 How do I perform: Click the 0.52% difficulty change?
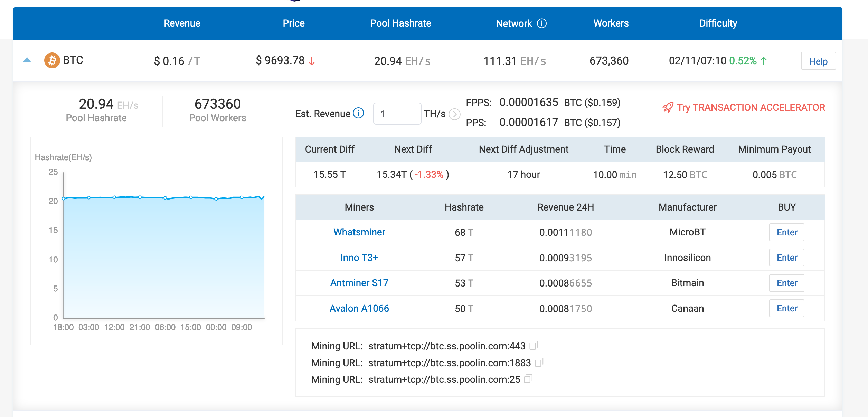pyautogui.click(x=743, y=61)
